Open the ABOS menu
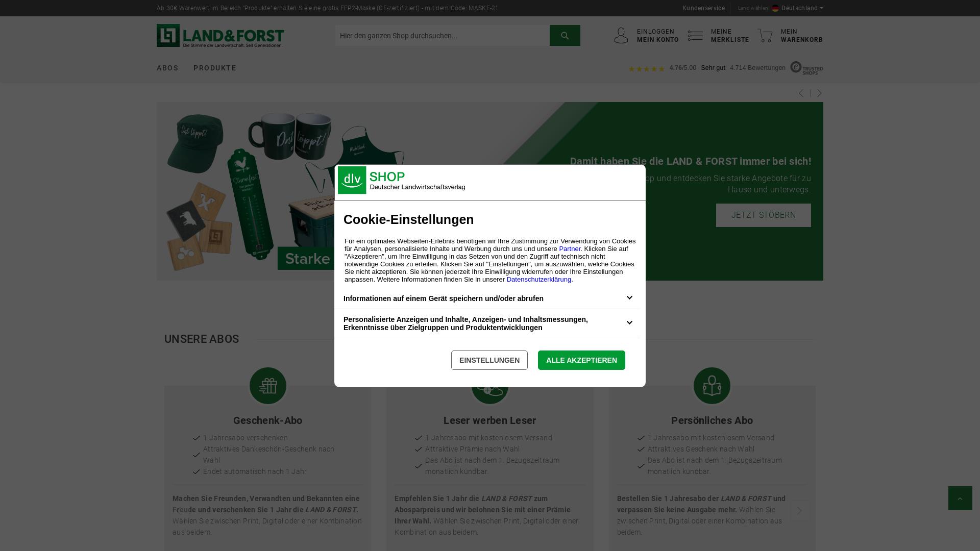Screen dimensions: 980x551 (x=167, y=68)
